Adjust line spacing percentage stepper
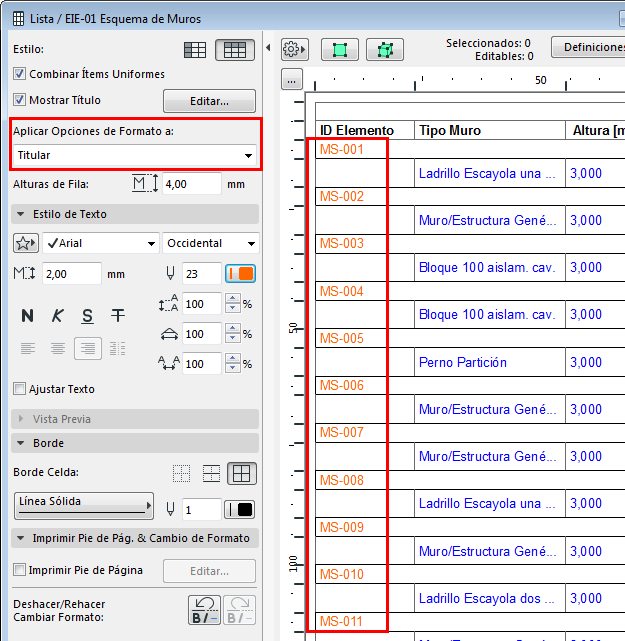This screenshot has height=641, width=625. 233,304
